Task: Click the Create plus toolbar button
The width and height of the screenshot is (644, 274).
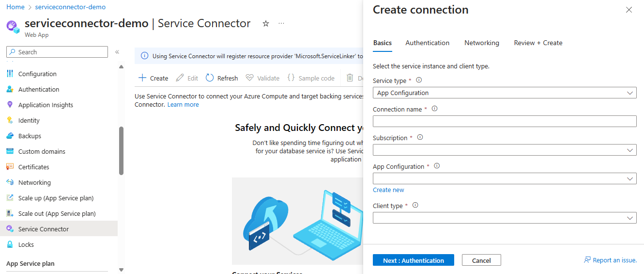Action: coord(153,78)
